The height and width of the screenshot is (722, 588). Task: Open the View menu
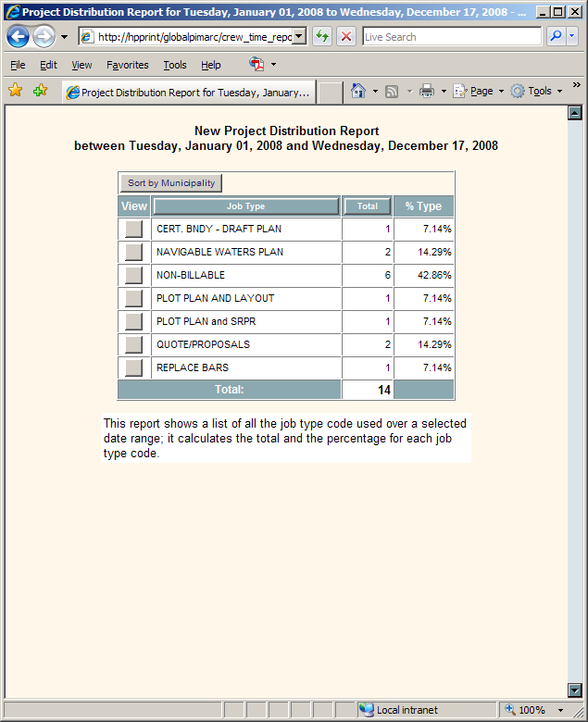81,65
